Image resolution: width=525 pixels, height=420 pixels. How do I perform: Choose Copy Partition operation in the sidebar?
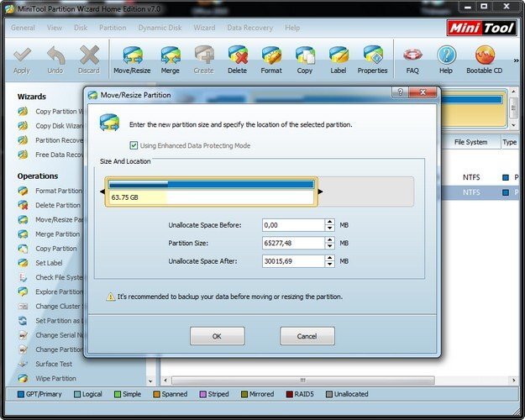[48, 249]
